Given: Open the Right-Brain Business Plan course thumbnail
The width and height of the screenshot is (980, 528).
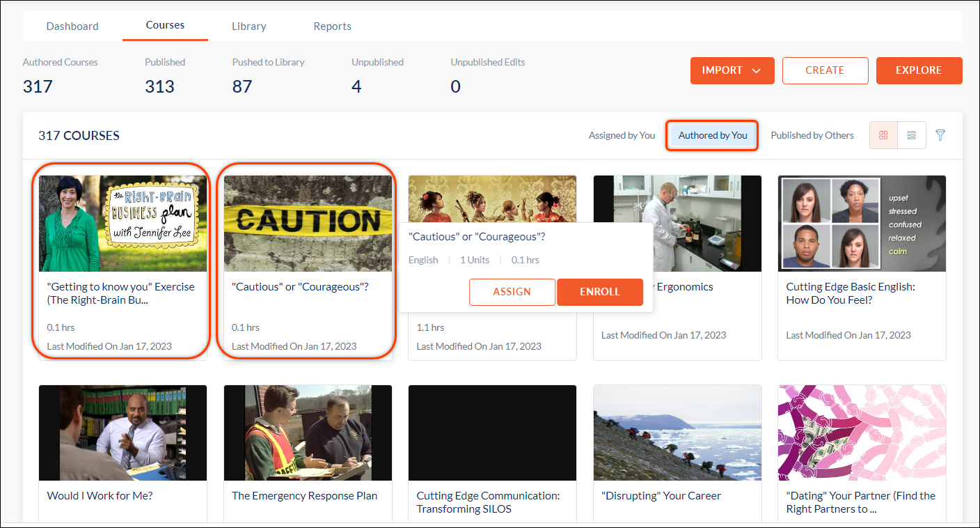Looking at the screenshot, I should 123,223.
